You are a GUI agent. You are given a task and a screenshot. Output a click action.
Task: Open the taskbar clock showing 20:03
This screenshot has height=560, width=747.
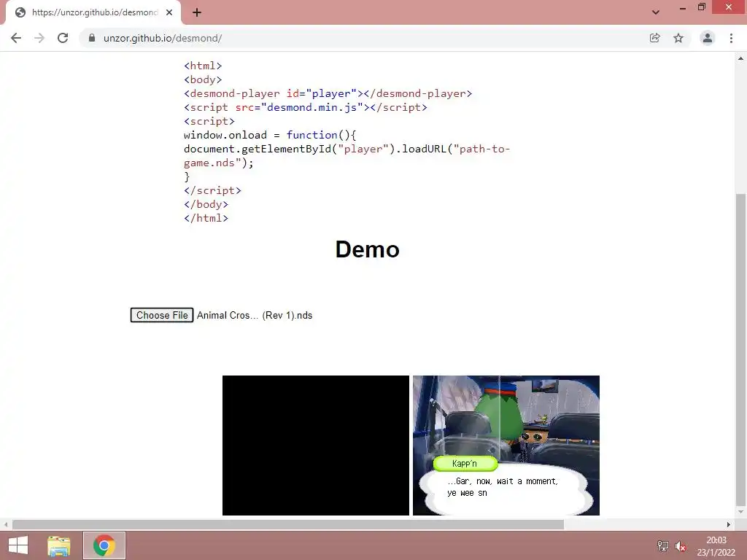point(716,546)
